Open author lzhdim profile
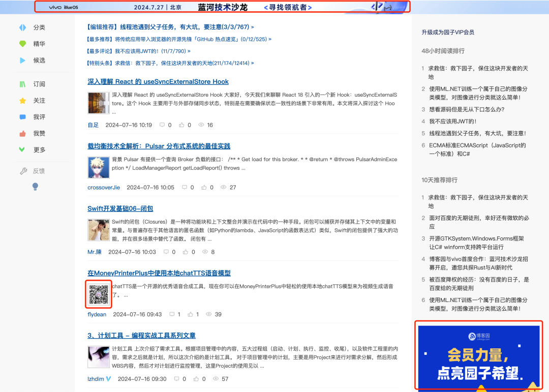This screenshot has height=392, width=549. click(x=96, y=379)
